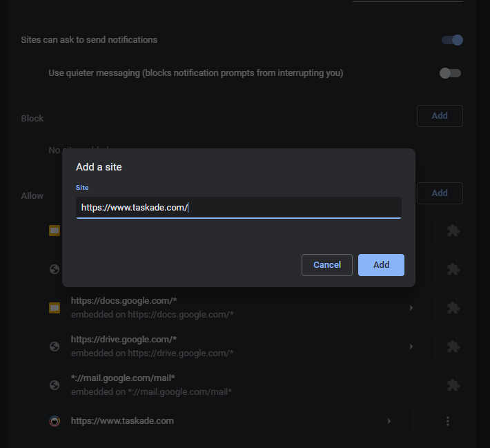
Task: Select the *://mail.google.com/mail* entry text
Action: tap(123, 378)
